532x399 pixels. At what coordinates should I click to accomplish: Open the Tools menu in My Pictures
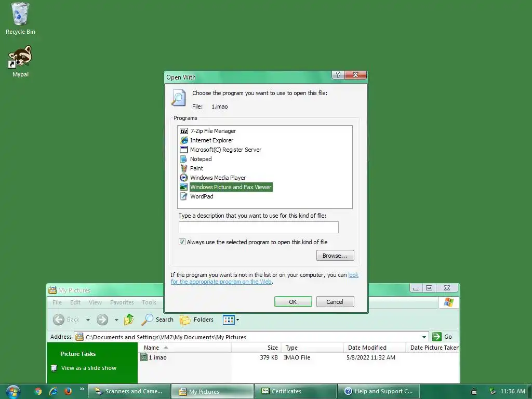point(149,302)
